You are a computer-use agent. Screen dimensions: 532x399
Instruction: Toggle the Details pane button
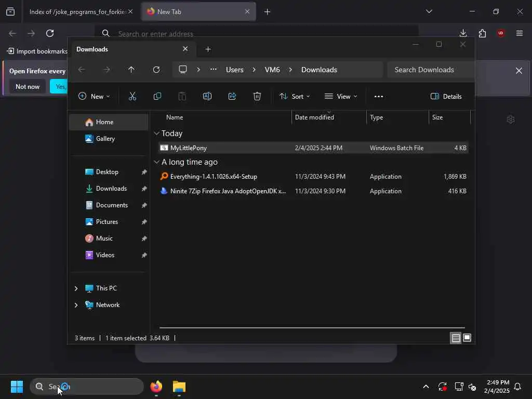[446, 96]
